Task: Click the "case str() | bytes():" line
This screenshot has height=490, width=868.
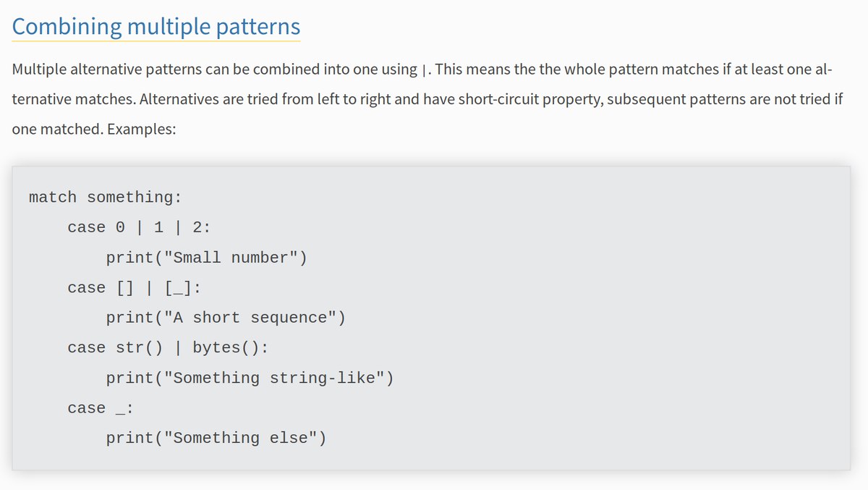Action: (x=168, y=348)
